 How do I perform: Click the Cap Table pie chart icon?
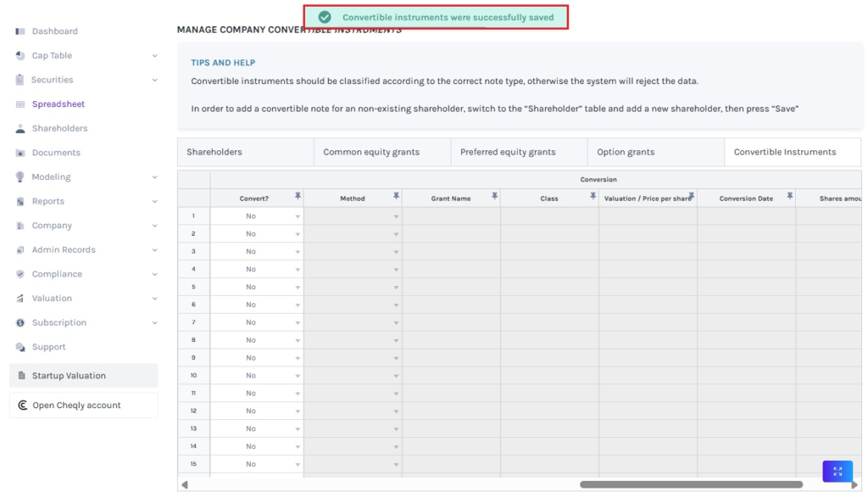click(20, 56)
